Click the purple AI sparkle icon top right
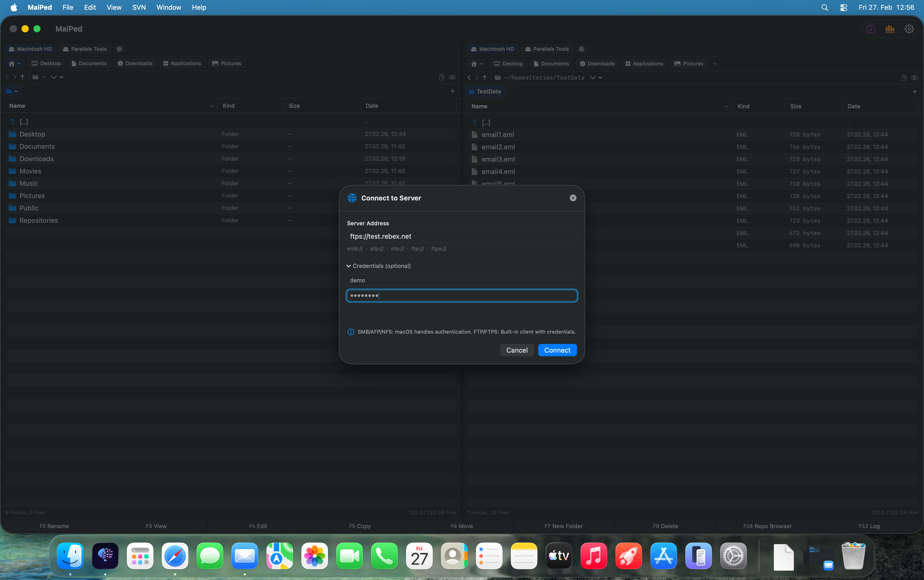 click(x=870, y=29)
